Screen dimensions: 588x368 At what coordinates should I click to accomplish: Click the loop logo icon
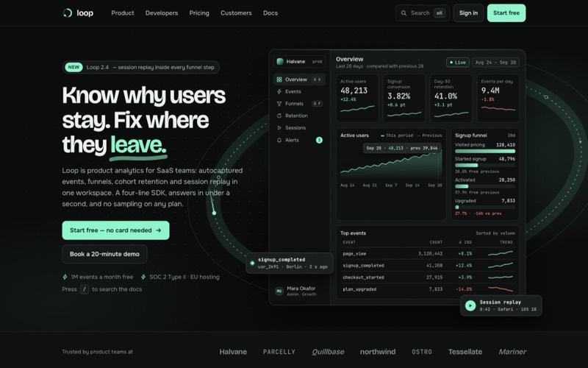[68, 13]
